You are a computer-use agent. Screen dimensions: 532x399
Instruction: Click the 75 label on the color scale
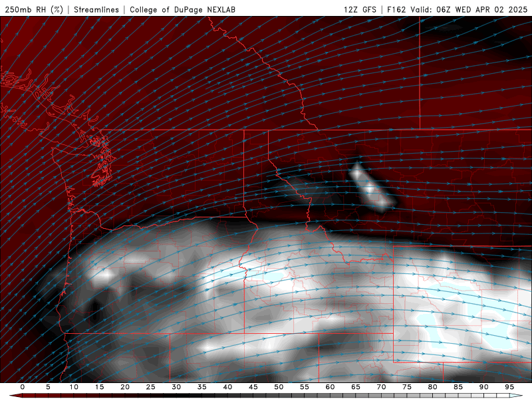(x=407, y=387)
